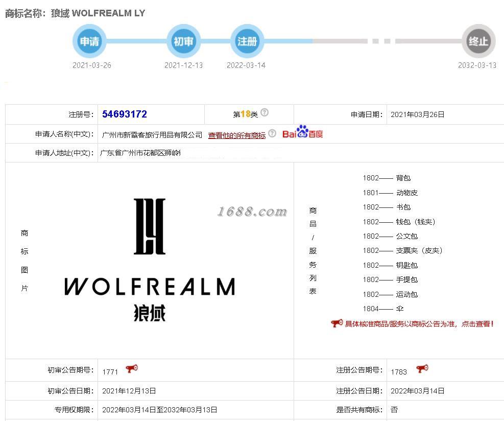This screenshot has height=421, width=504.
Task: Click registration announcement number 1783
Action: point(399,372)
